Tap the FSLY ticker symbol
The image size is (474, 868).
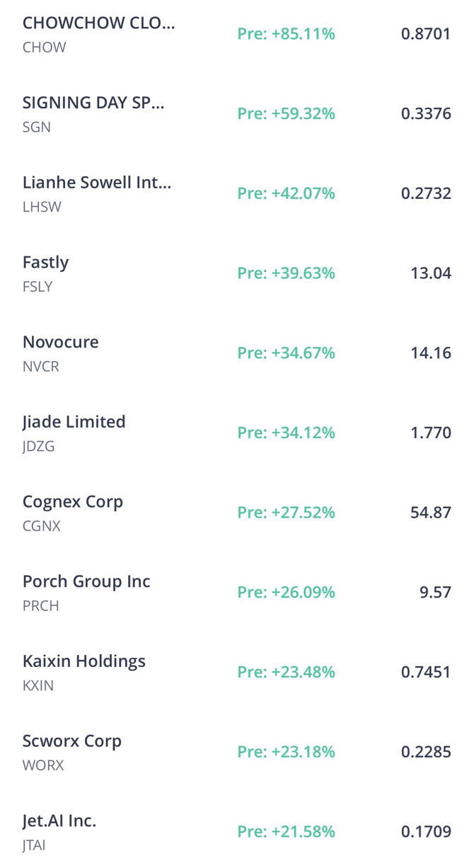tap(37, 287)
